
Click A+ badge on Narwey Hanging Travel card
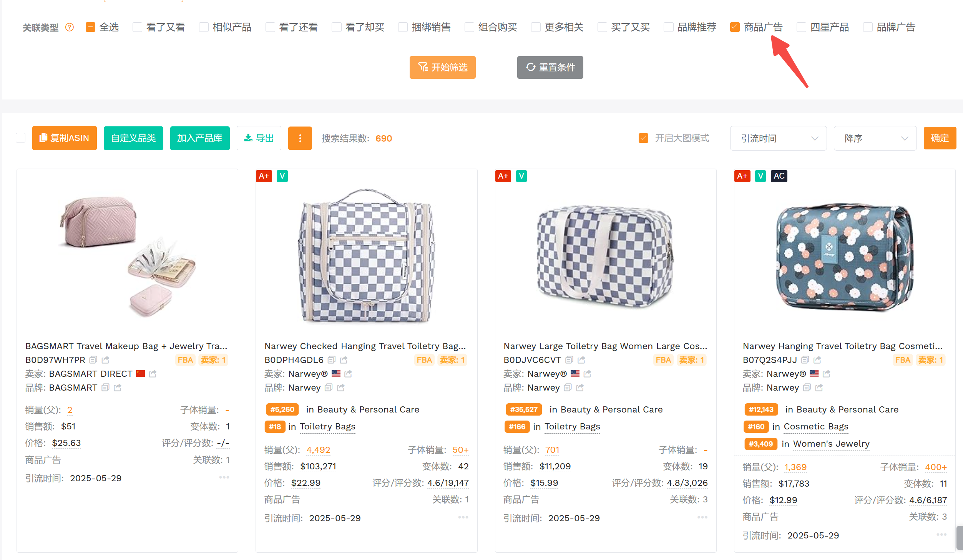pos(742,176)
